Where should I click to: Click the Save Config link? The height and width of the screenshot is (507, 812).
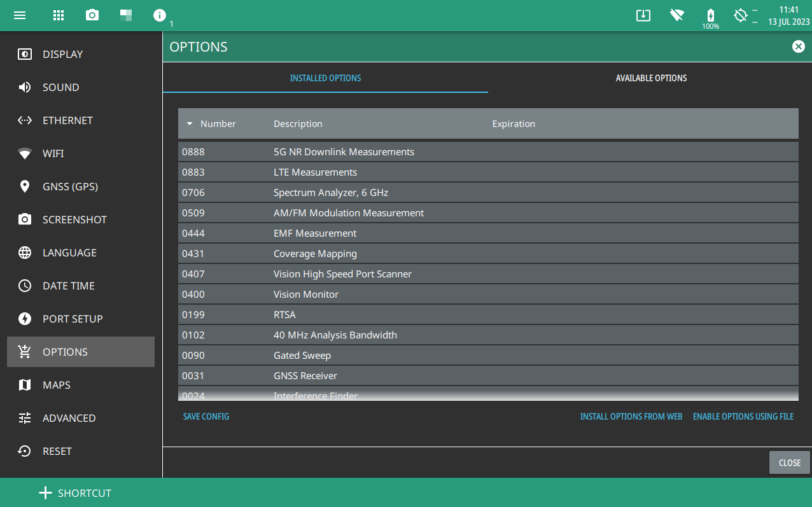(x=206, y=417)
